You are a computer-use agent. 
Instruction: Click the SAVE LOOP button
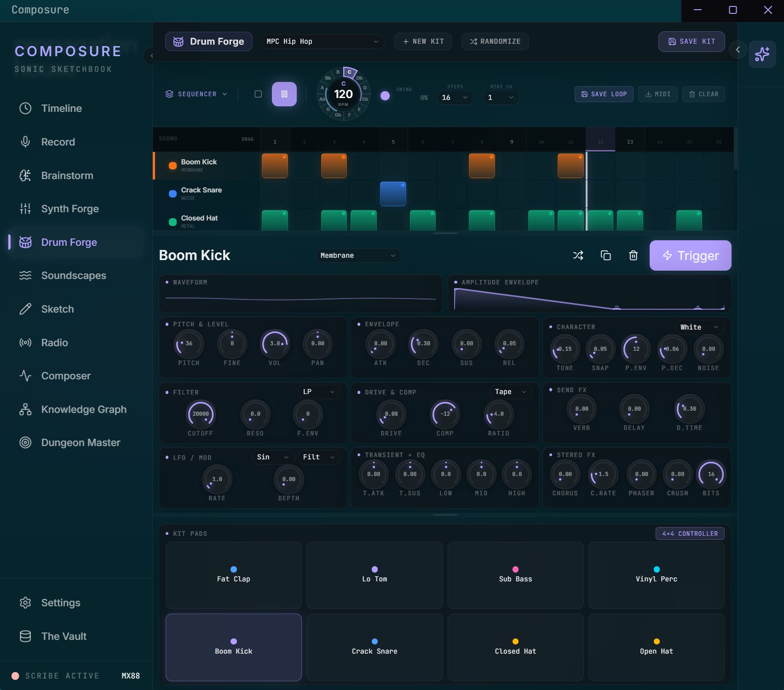point(604,94)
